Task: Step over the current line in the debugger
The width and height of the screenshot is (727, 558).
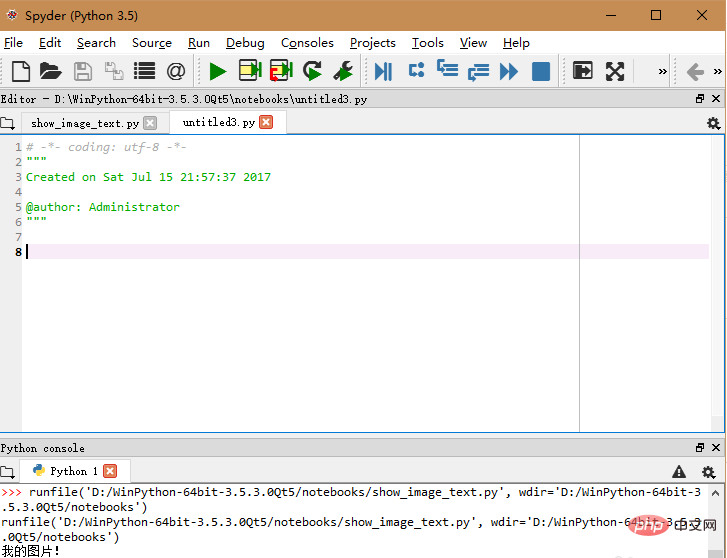Action: coord(416,71)
